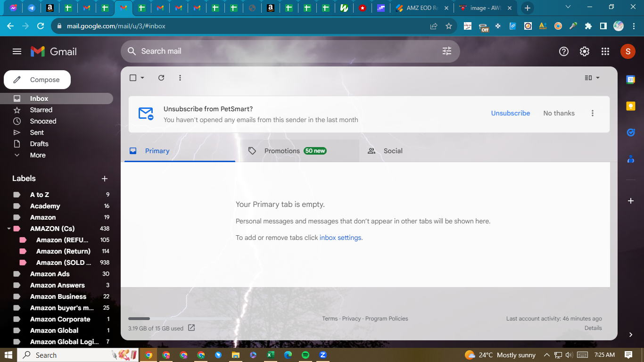The width and height of the screenshot is (644, 362).
Task: Go back in browser history
Action: 10,26
